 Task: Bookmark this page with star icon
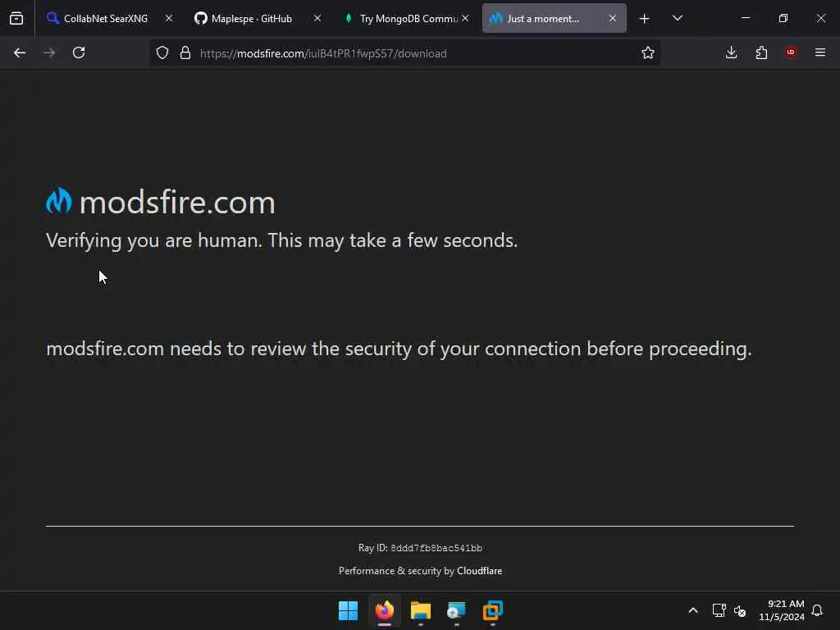pos(648,52)
